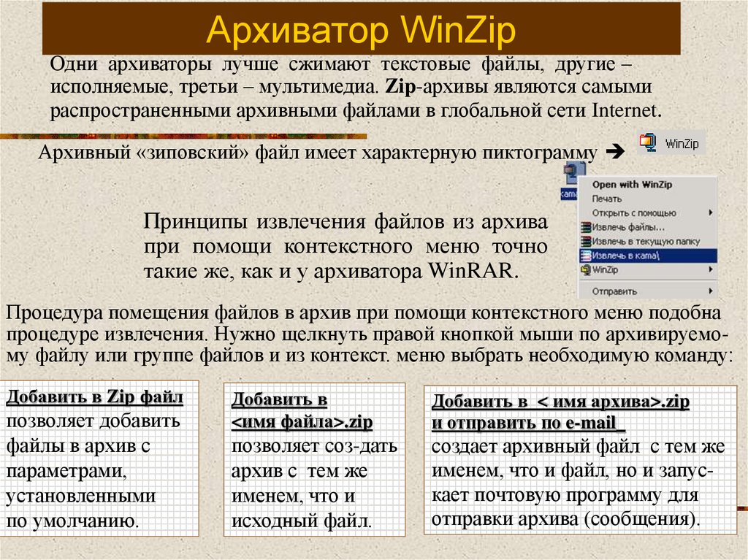This screenshot has width=748, height=560.
Task: Click the WinZip label next to the pictogram
Action: coord(682,144)
